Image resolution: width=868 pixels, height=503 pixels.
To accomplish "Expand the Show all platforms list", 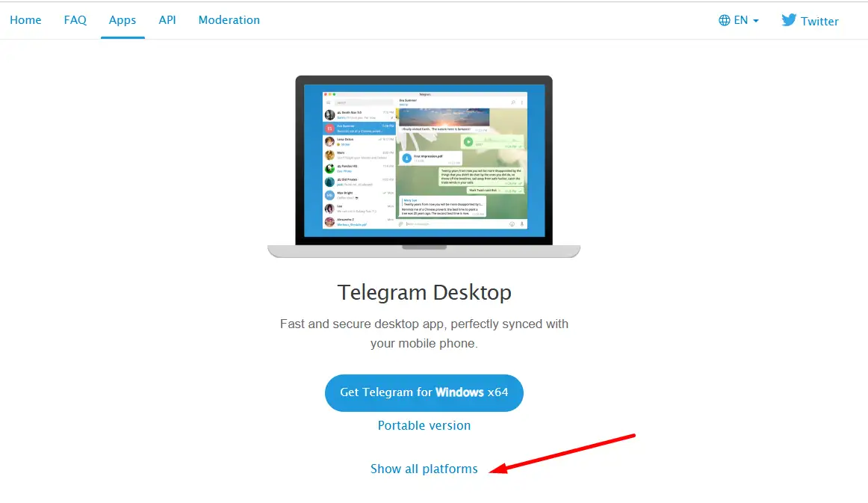I will pos(424,469).
